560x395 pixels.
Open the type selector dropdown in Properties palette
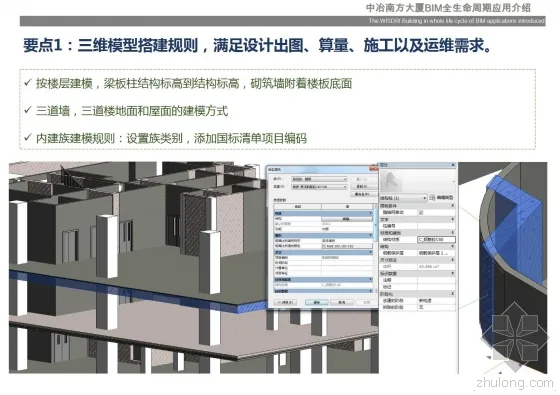pyautogui.click(x=404, y=198)
